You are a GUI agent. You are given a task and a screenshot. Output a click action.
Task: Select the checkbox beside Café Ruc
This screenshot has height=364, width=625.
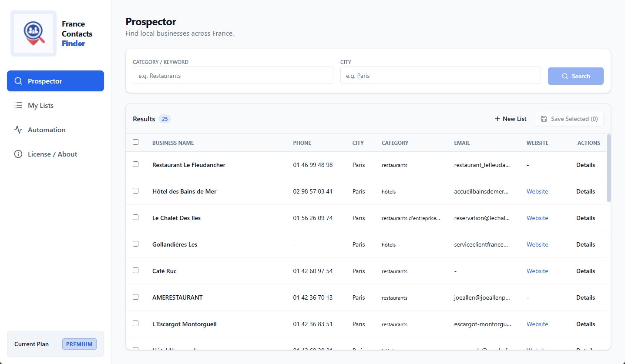tap(135, 270)
